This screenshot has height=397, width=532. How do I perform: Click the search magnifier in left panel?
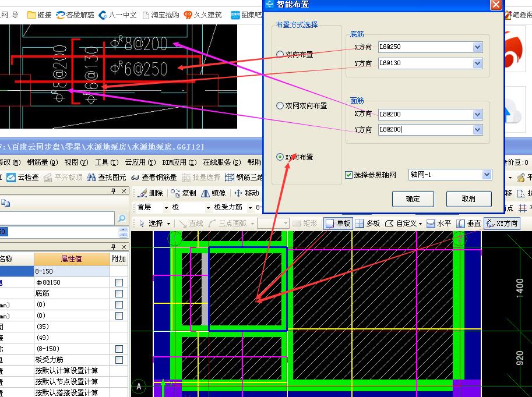point(122,218)
